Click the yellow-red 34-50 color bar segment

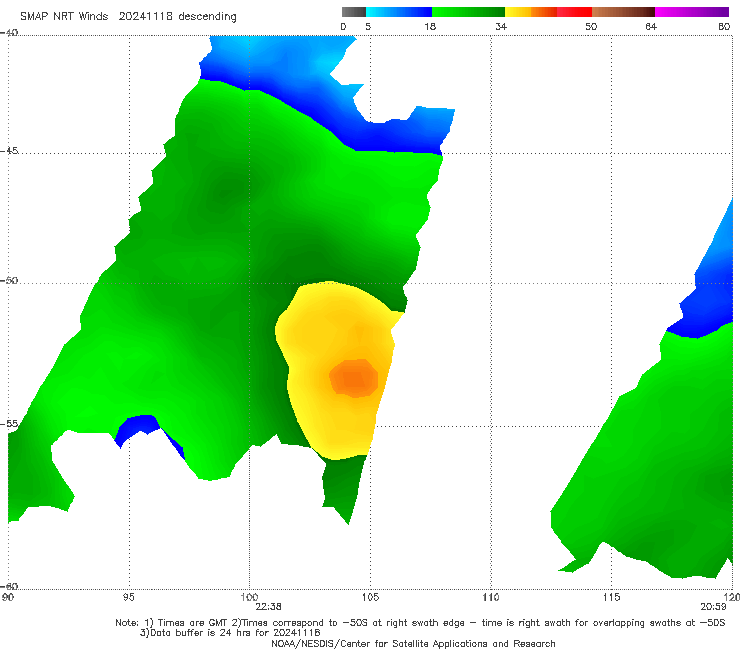[548, 12]
